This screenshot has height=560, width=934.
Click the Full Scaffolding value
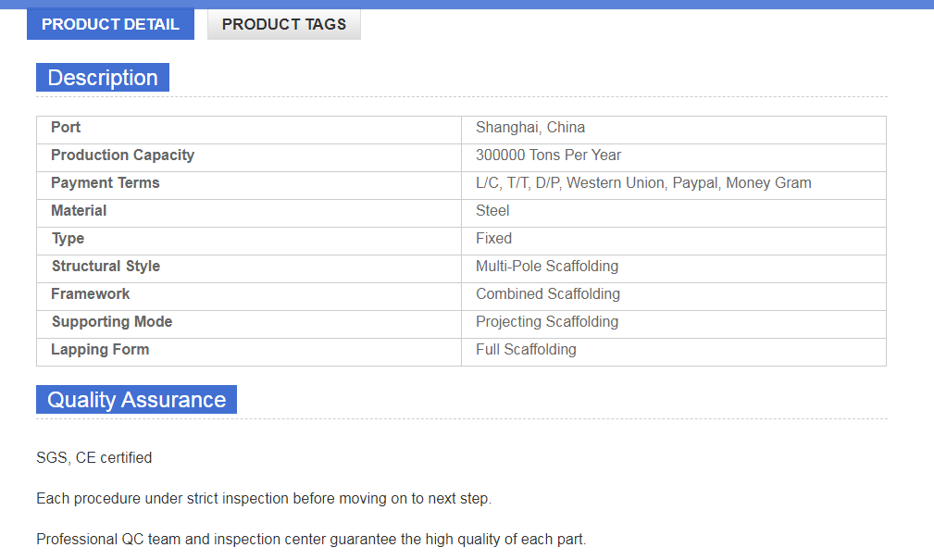pos(526,350)
